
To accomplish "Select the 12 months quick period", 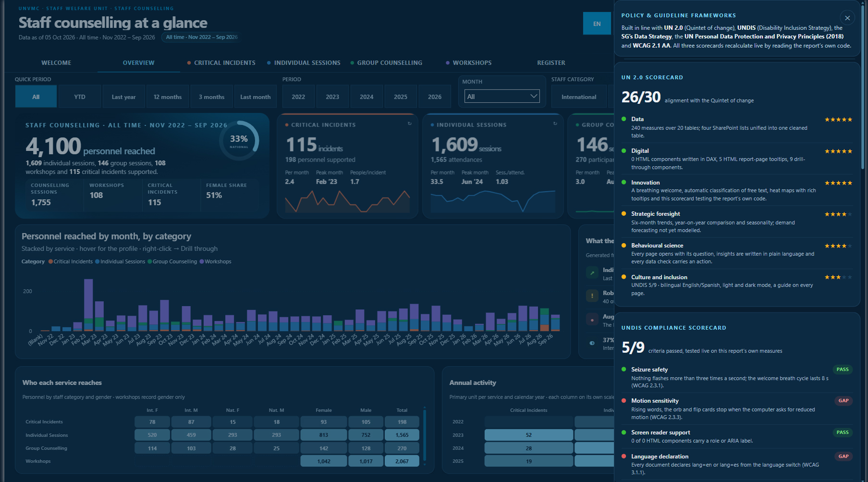I will tap(168, 97).
